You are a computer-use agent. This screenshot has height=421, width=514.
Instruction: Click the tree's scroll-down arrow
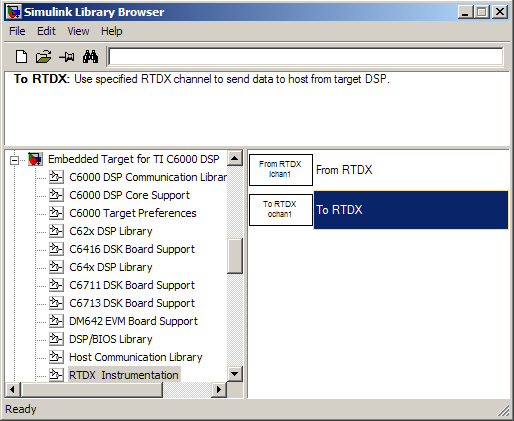coord(235,374)
